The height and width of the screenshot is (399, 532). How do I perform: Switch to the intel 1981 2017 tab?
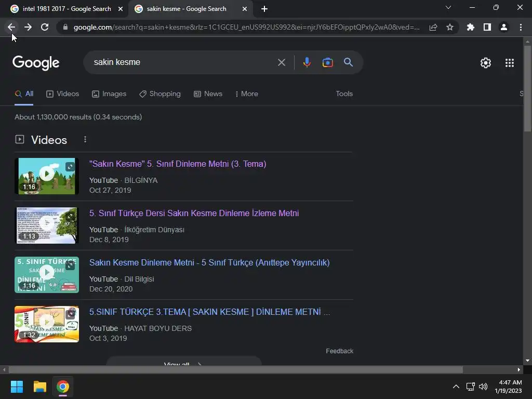tap(66, 9)
